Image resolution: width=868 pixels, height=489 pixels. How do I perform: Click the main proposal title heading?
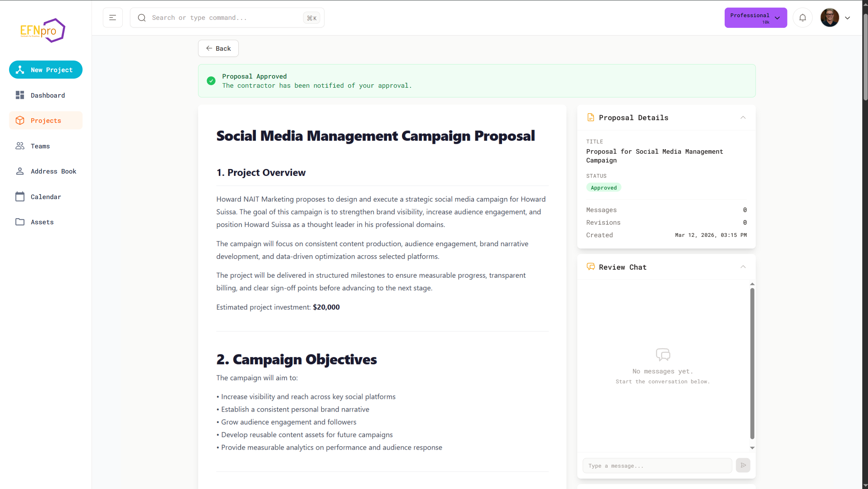pyautogui.click(x=375, y=136)
